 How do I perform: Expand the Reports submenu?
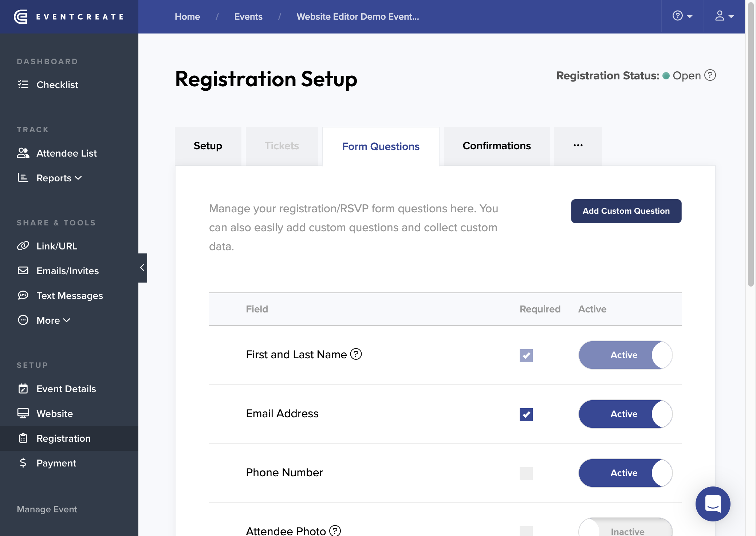coord(50,178)
